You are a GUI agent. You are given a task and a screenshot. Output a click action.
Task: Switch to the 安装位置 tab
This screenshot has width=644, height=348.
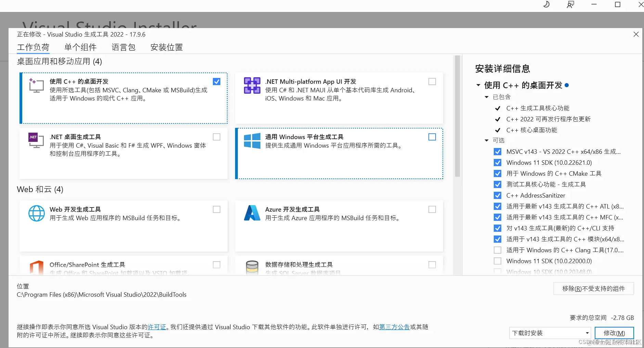click(167, 47)
